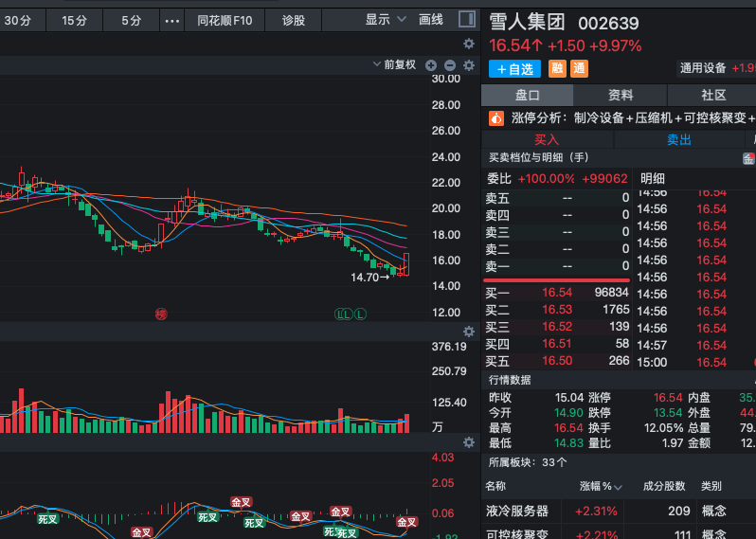Click the 卖出 sell button
The width and height of the screenshot is (756, 539).
679,140
